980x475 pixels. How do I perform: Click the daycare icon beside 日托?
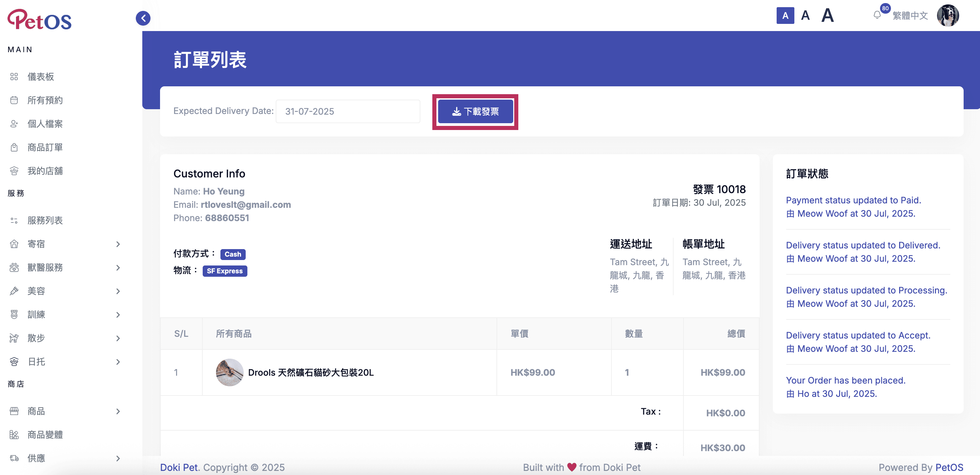click(14, 362)
